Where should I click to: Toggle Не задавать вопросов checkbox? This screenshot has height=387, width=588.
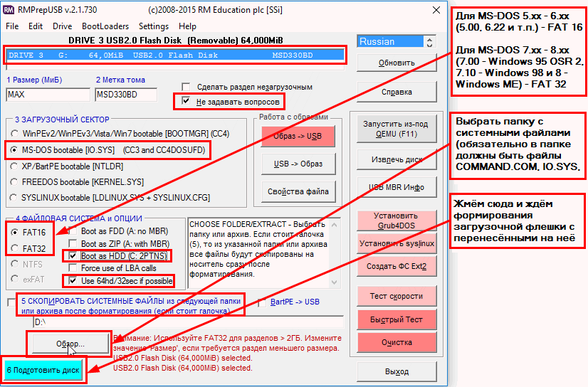[x=186, y=101]
